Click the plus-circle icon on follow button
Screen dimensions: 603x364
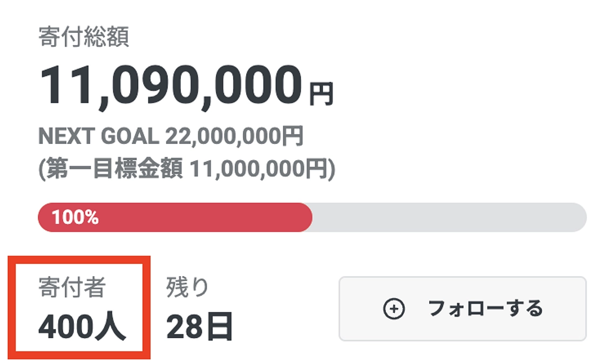[396, 308]
